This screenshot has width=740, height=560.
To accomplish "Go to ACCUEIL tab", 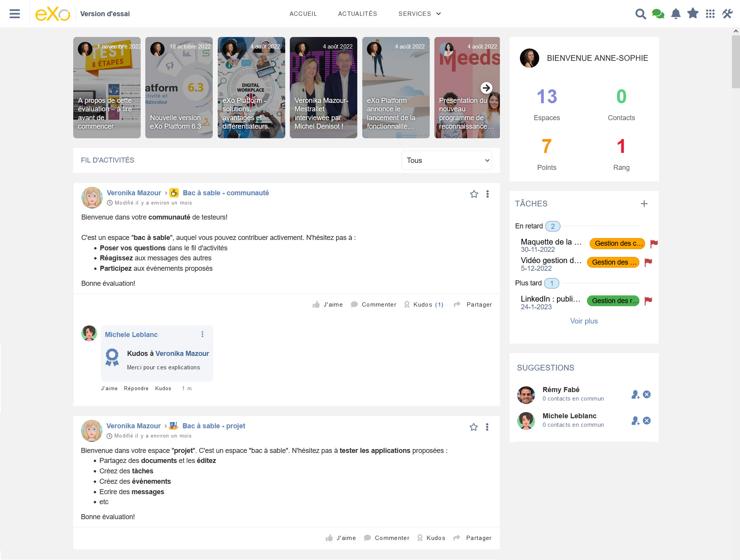I will point(303,14).
